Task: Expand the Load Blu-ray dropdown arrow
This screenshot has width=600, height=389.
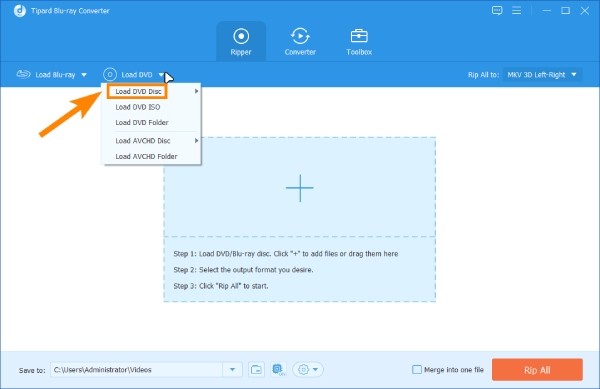Action: coord(84,75)
